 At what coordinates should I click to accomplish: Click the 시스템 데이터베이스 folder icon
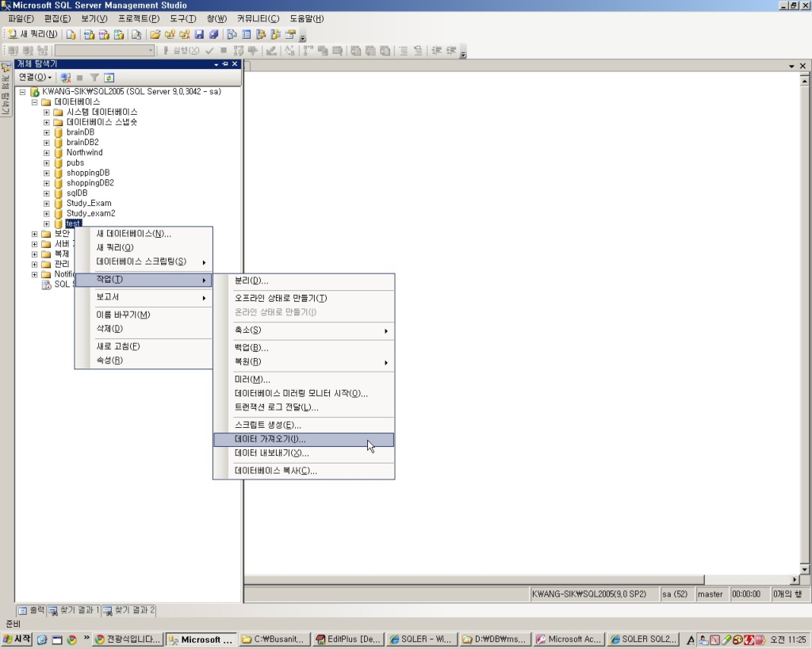[x=58, y=113]
